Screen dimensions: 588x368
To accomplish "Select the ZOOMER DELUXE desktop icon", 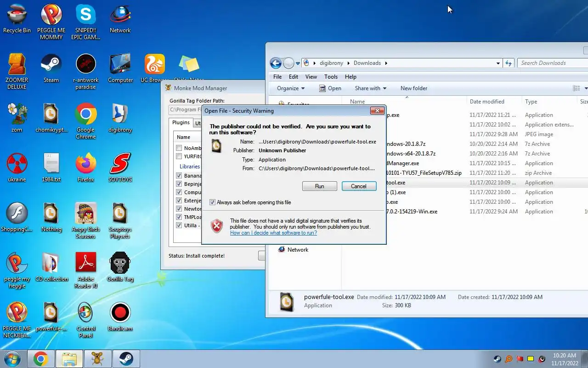I will pyautogui.click(x=17, y=72).
